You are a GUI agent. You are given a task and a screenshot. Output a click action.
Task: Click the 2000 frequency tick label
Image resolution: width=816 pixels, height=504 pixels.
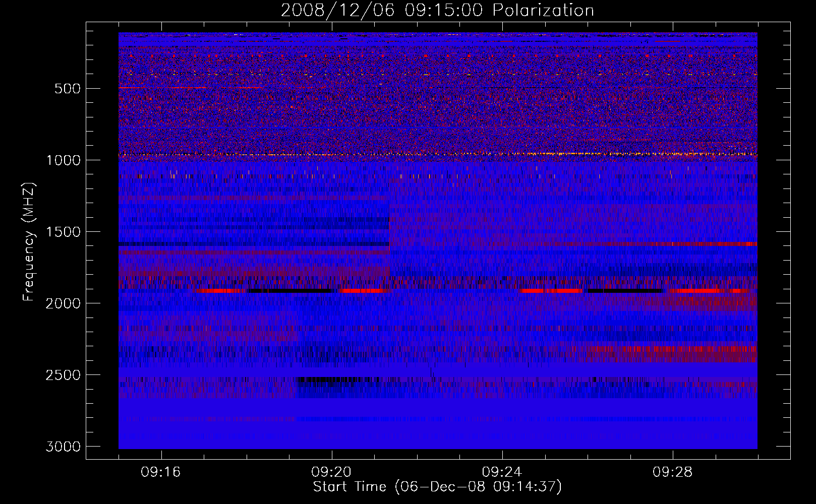[63, 303]
